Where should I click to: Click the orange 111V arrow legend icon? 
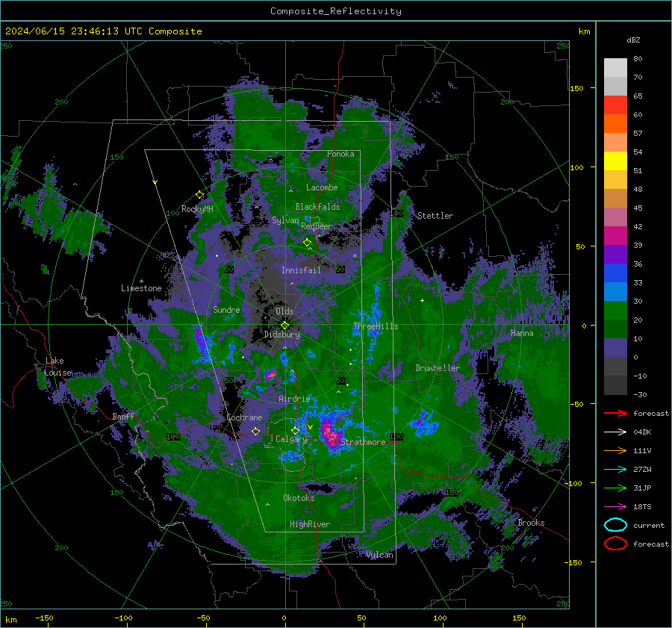click(x=615, y=450)
